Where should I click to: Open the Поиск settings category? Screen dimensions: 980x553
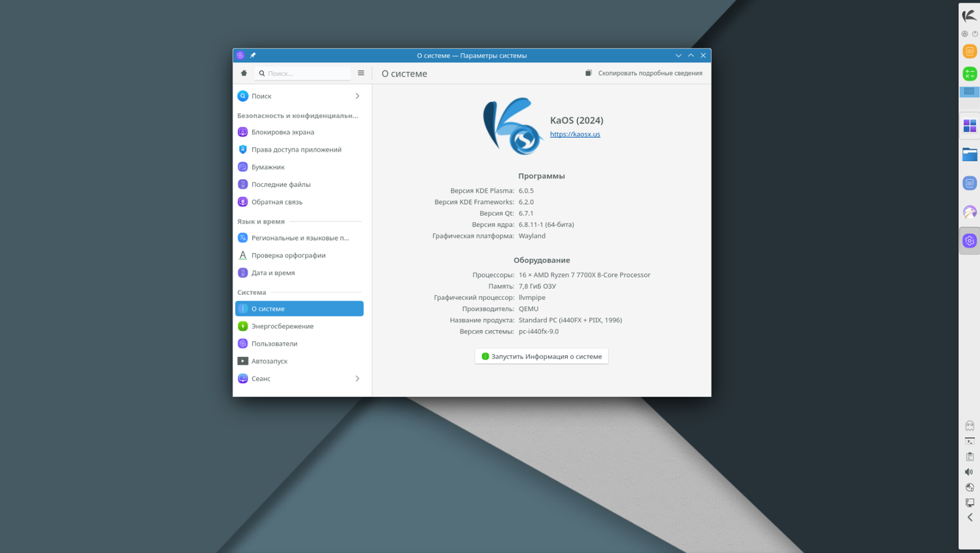[x=299, y=96]
